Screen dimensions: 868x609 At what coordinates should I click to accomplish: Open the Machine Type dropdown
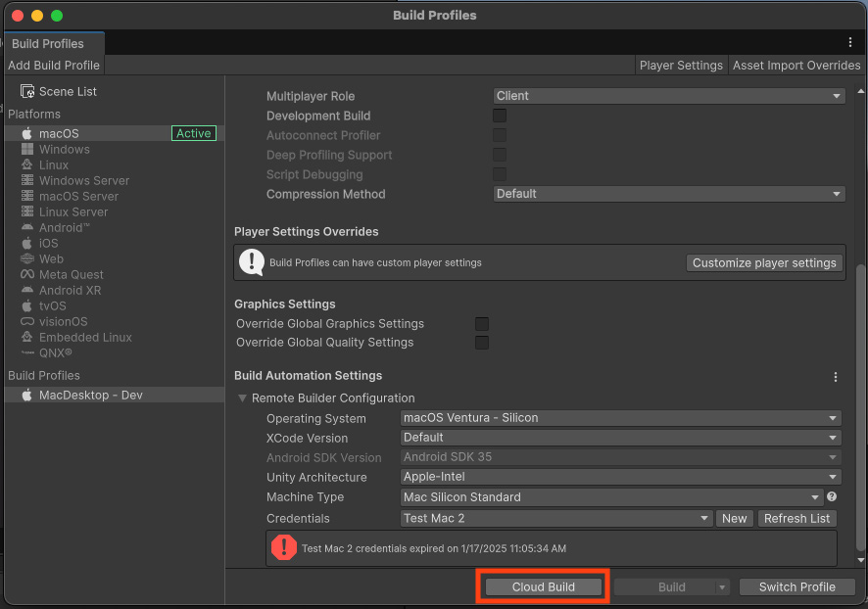611,496
